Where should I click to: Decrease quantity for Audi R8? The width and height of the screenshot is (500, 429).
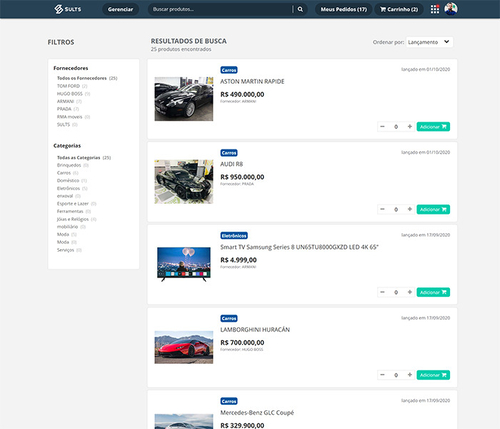point(382,209)
